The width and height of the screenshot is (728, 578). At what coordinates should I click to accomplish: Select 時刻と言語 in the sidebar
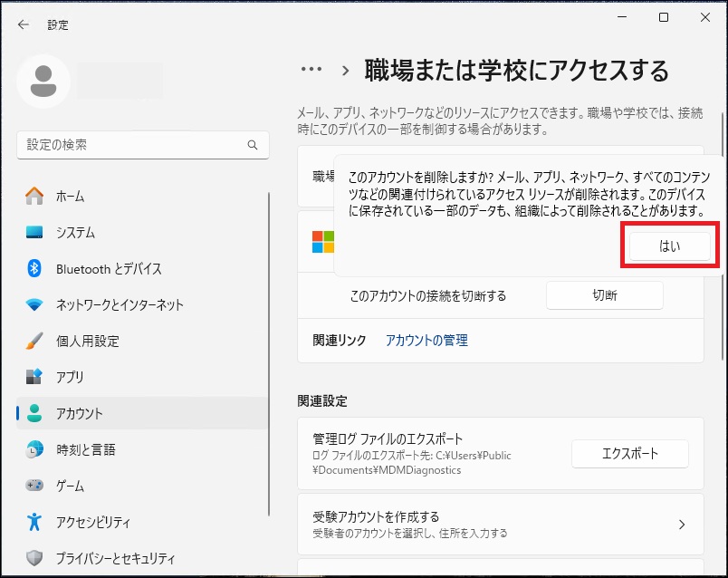[x=85, y=449]
